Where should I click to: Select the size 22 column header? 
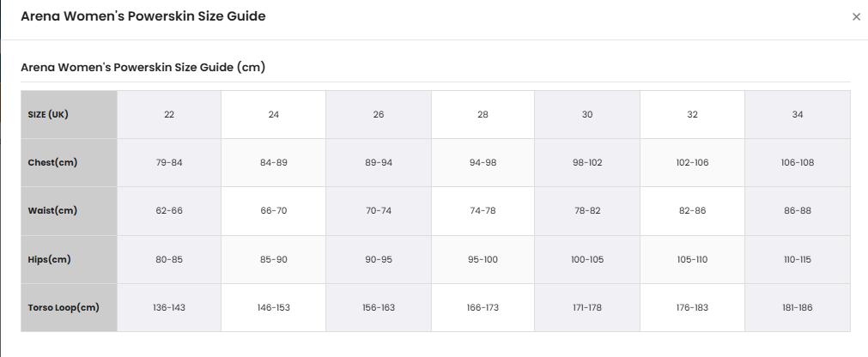(x=169, y=115)
